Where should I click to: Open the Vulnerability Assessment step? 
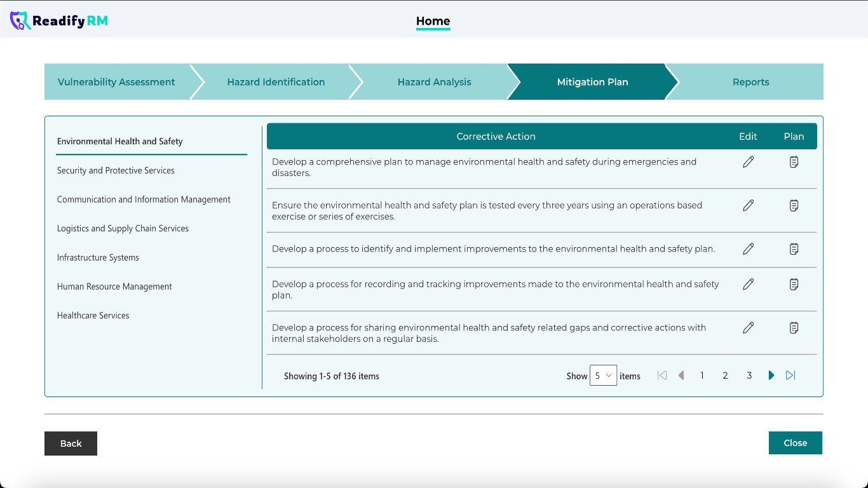116,82
